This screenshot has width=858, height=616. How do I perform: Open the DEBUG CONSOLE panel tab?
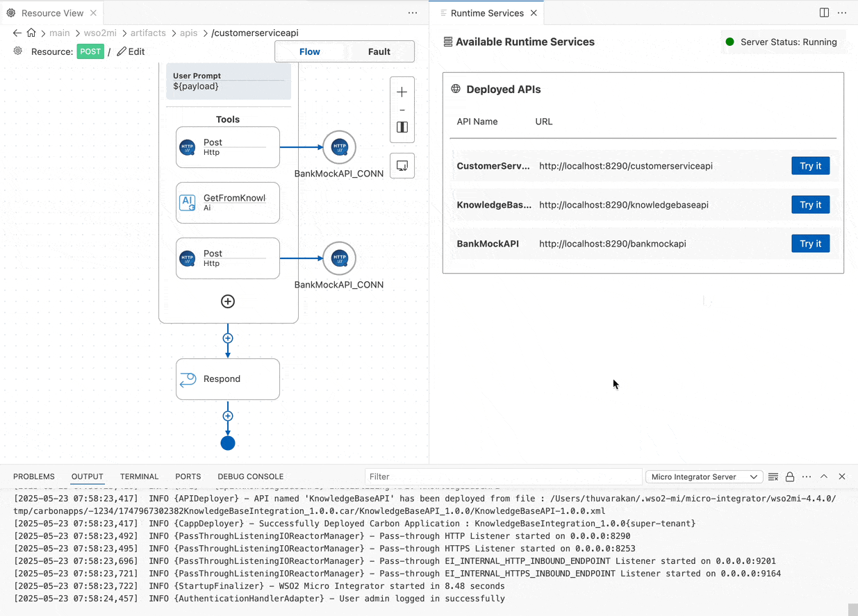tap(251, 476)
